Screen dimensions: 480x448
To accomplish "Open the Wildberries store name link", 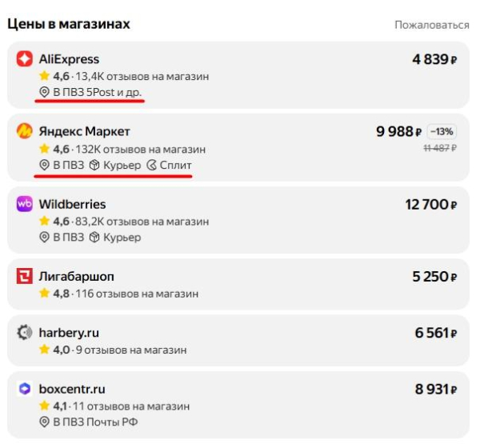I will coord(72,204).
